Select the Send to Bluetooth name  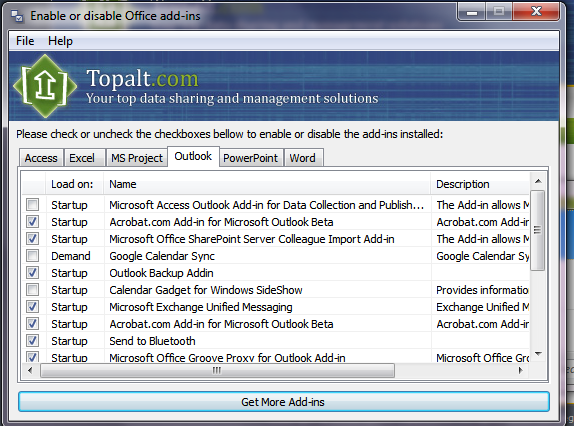(x=152, y=341)
